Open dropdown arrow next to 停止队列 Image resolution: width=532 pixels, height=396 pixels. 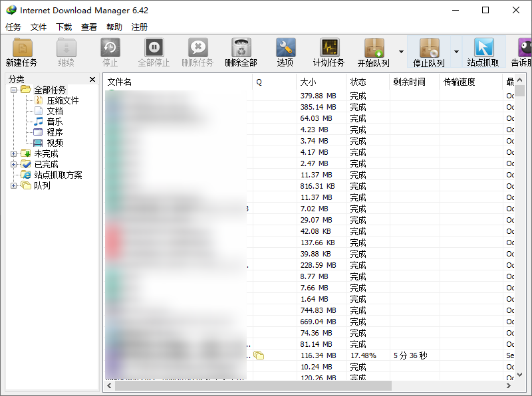pyautogui.click(x=456, y=52)
